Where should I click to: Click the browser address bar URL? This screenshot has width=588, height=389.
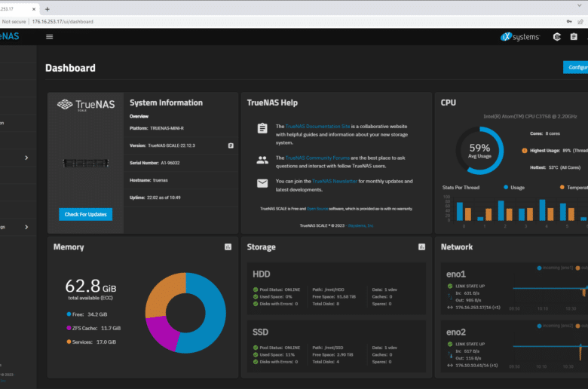click(x=63, y=22)
